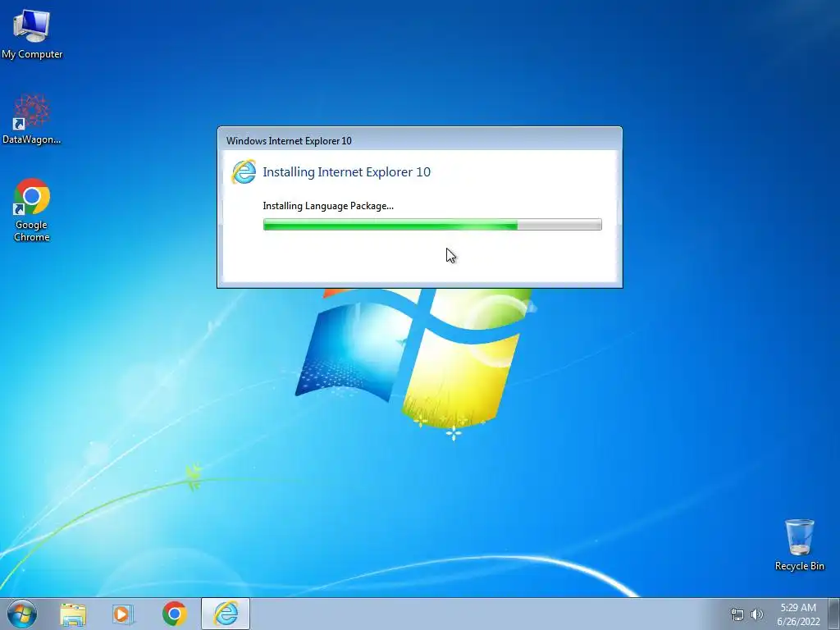
Task: Open the Windows Start menu orb
Action: tap(22, 614)
